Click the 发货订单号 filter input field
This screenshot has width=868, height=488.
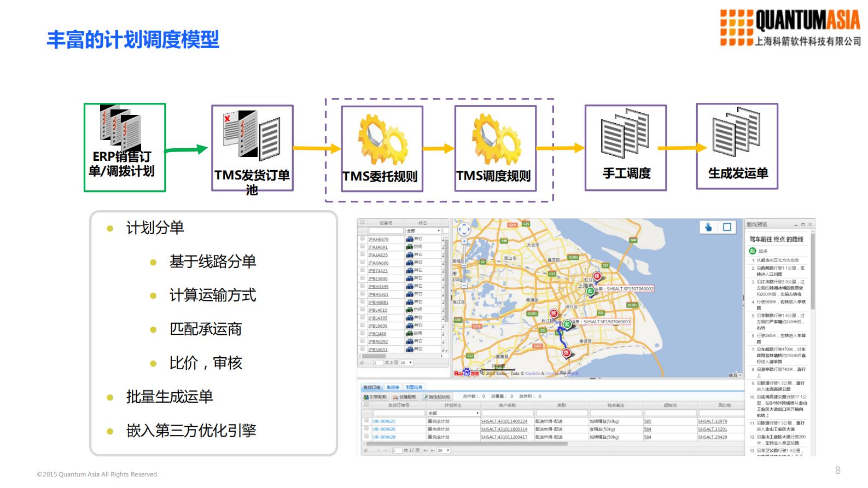pyautogui.click(x=399, y=413)
